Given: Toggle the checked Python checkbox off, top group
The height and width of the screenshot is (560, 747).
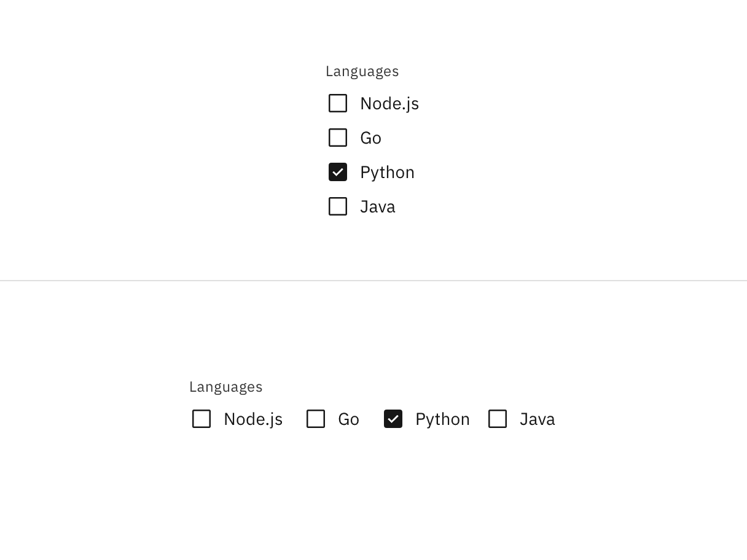Looking at the screenshot, I should [x=338, y=172].
